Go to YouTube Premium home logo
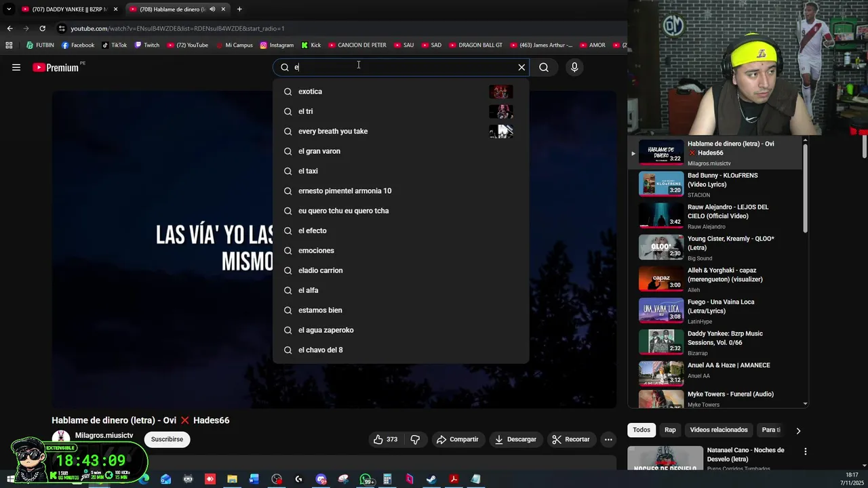868x488 pixels. coord(56,67)
